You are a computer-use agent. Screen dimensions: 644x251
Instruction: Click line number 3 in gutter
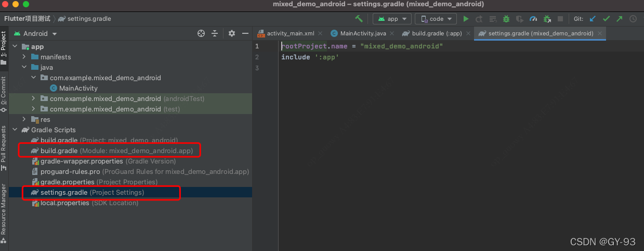pyautogui.click(x=257, y=67)
